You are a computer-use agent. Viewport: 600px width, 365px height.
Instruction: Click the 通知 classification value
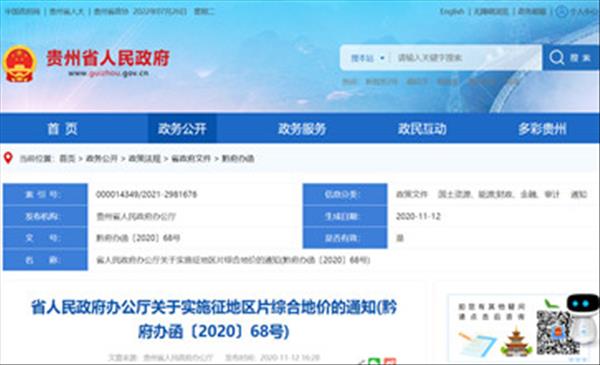pyautogui.click(x=579, y=194)
